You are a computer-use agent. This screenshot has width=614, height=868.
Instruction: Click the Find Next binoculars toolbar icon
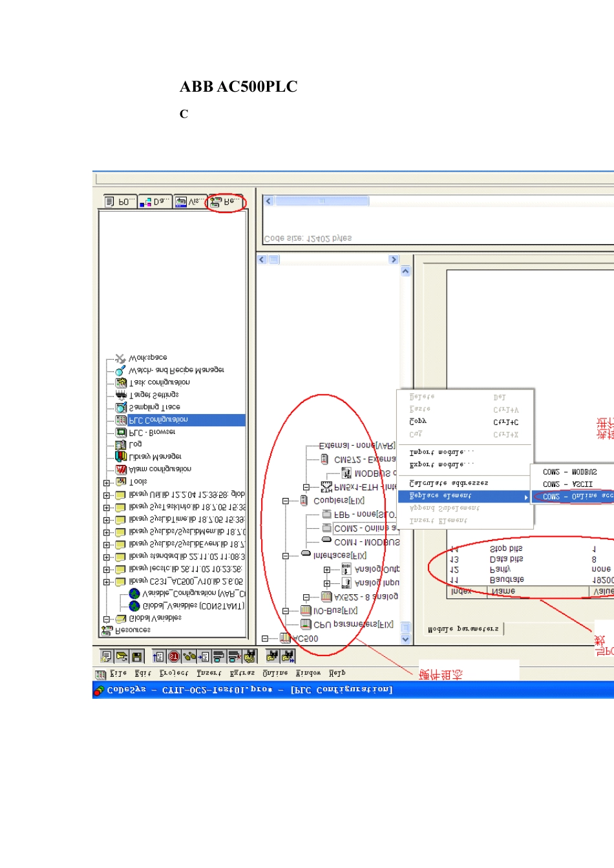(288, 656)
